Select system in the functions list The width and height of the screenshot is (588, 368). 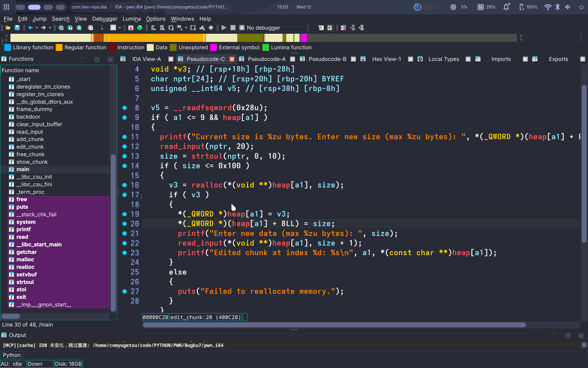click(26, 222)
